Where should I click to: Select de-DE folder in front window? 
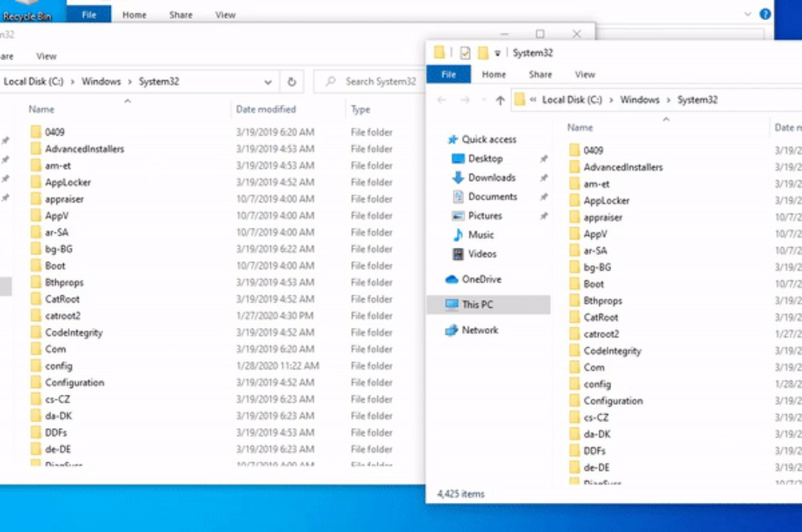click(x=596, y=468)
